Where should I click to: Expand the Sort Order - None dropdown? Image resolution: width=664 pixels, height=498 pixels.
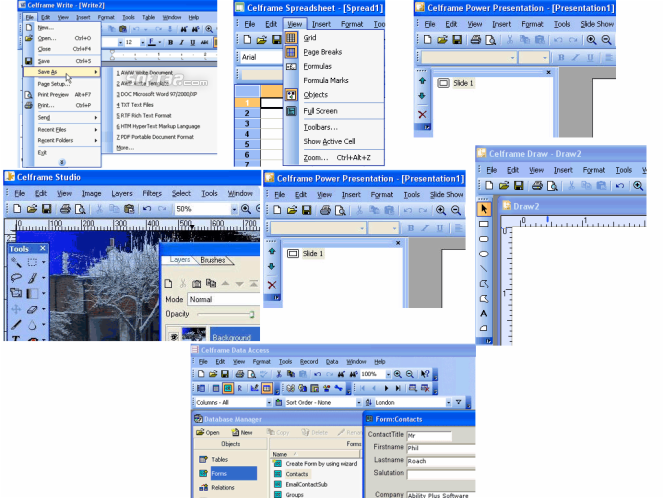click(x=359, y=402)
